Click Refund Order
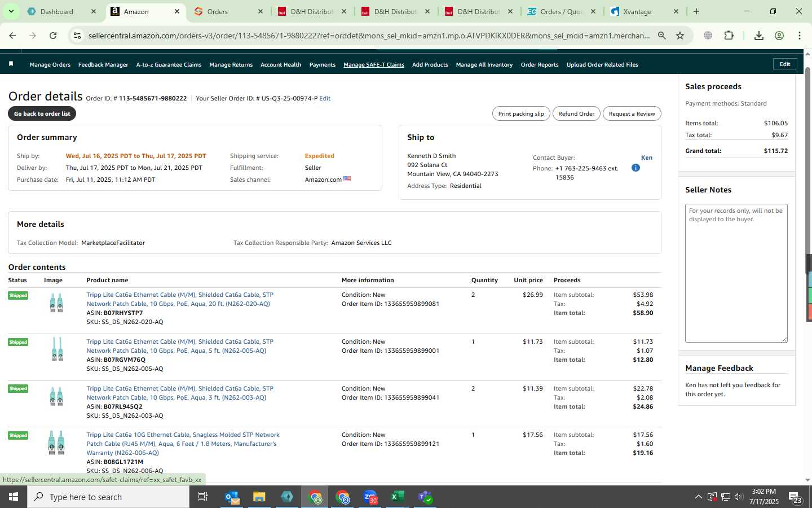Screen dimensions: 812x508 pyautogui.click(x=576, y=113)
